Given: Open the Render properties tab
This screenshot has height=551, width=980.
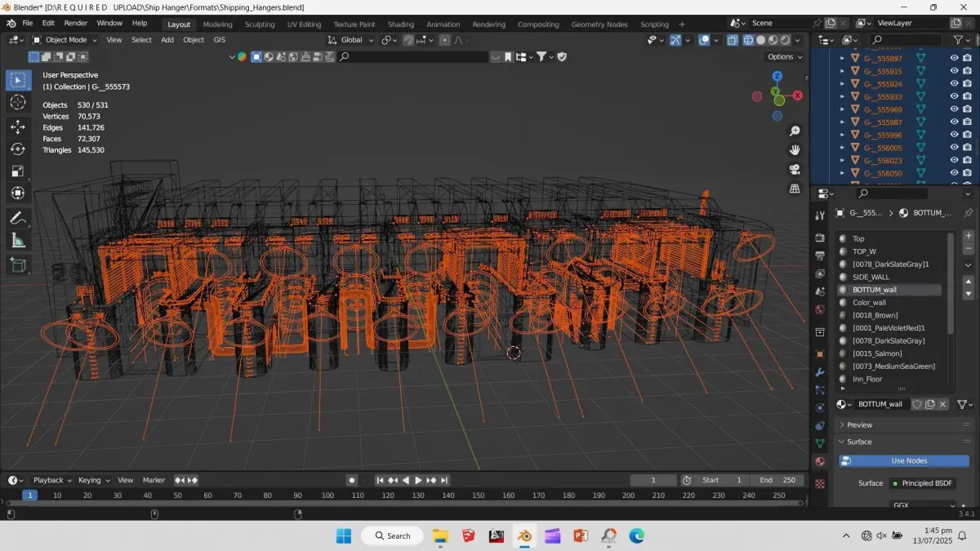Looking at the screenshot, I should [820, 238].
